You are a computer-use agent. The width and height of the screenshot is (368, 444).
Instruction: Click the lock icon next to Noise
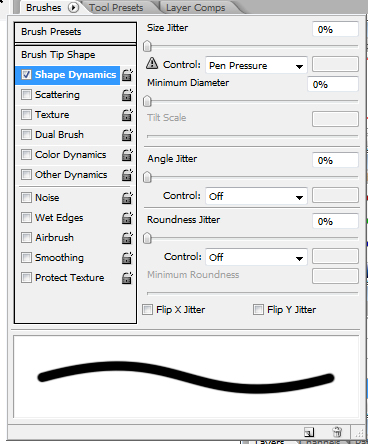pyautogui.click(x=127, y=198)
